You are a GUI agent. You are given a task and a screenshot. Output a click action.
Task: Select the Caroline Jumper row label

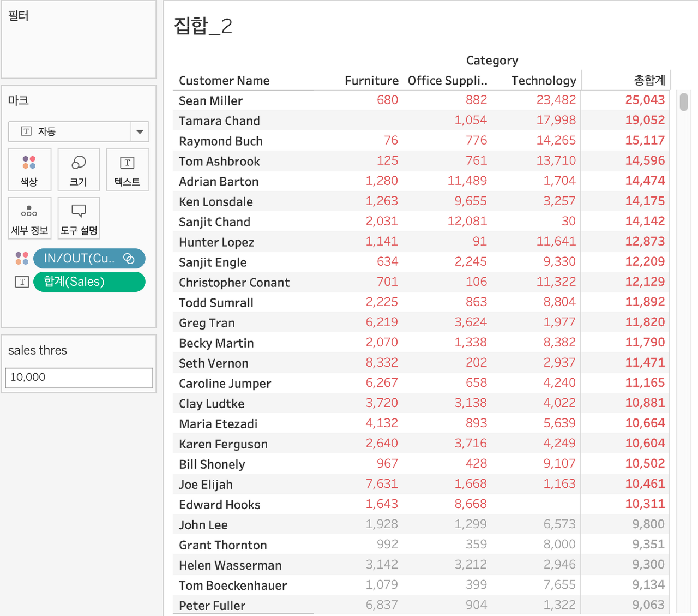click(225, 384)
